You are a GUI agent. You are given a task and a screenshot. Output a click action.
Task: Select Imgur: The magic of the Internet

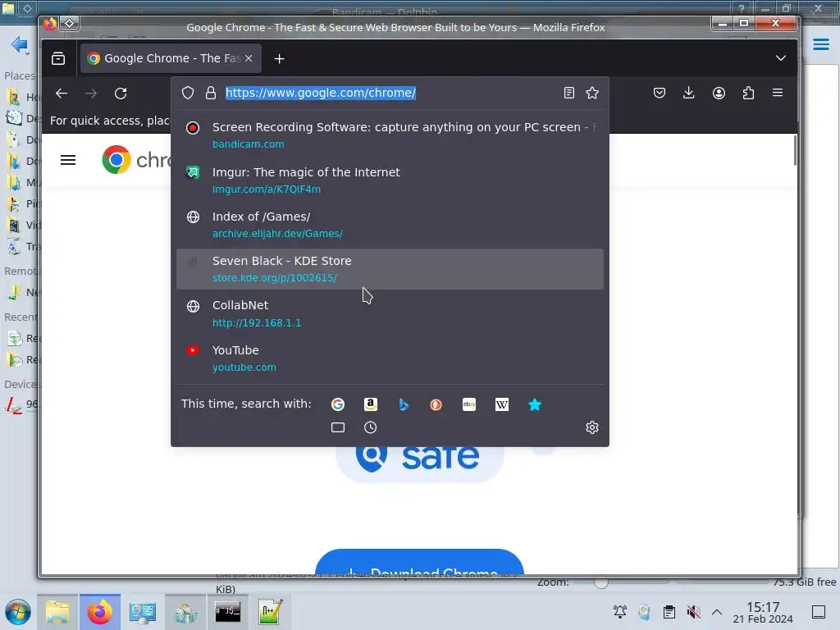[x=390, y=180]
